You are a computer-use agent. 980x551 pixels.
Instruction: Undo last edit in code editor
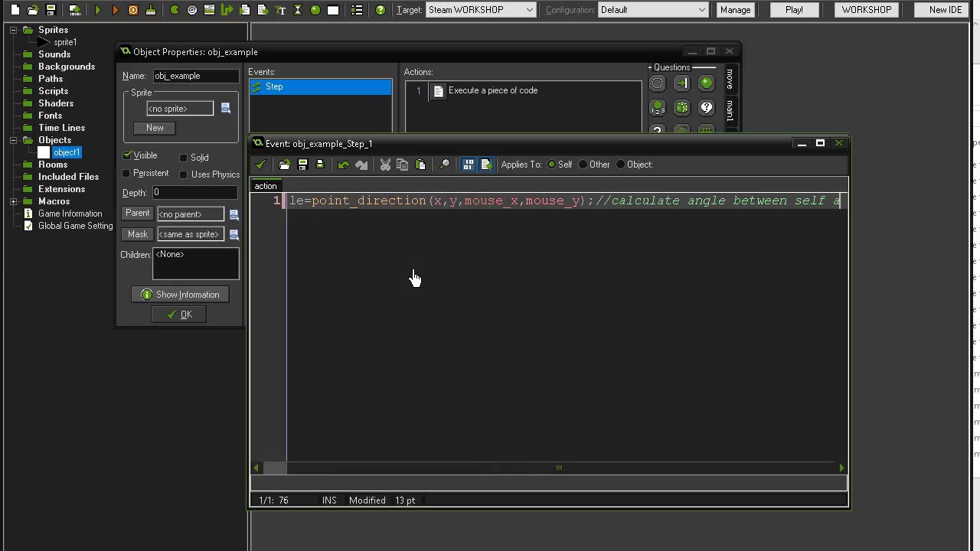coord(344,165)
